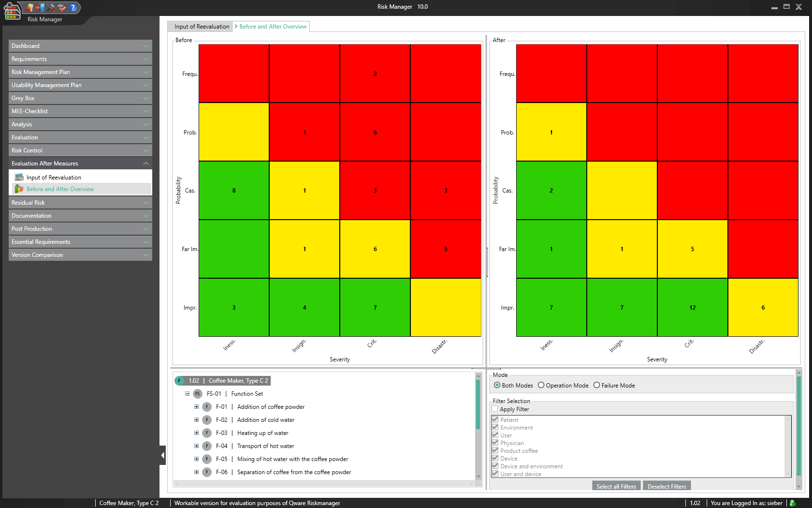Viewport: 812px width, 508px height.
Task: Click the close project folder icon
Action: tap(30, 7)
